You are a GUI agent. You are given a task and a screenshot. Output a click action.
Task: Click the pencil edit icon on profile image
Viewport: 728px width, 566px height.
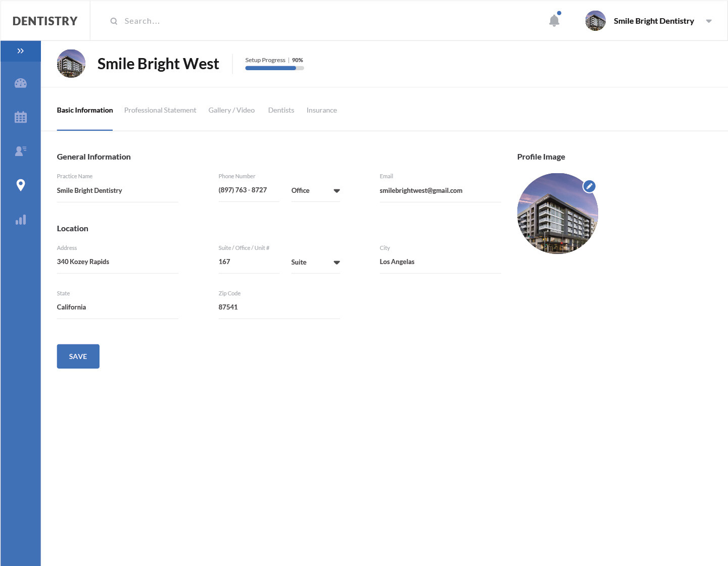[x=589, y=186]
